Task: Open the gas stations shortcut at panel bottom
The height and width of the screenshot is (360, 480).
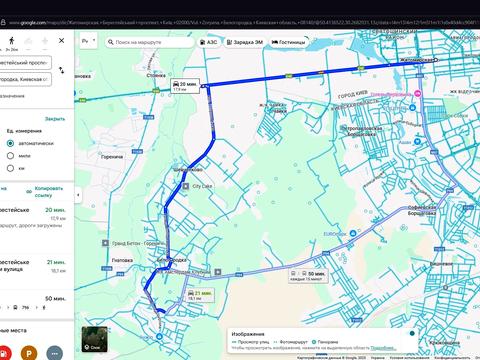Action: [x=4, y=353]
